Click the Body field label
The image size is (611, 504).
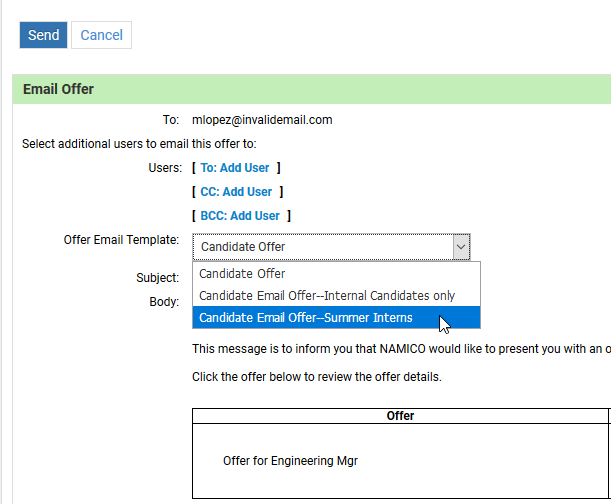point(164,301)
